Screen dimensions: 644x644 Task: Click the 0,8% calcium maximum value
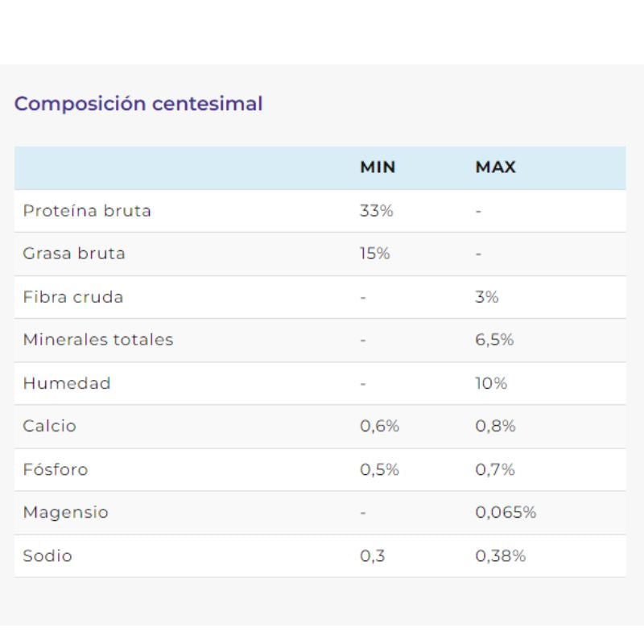click(x=495, y=426)
